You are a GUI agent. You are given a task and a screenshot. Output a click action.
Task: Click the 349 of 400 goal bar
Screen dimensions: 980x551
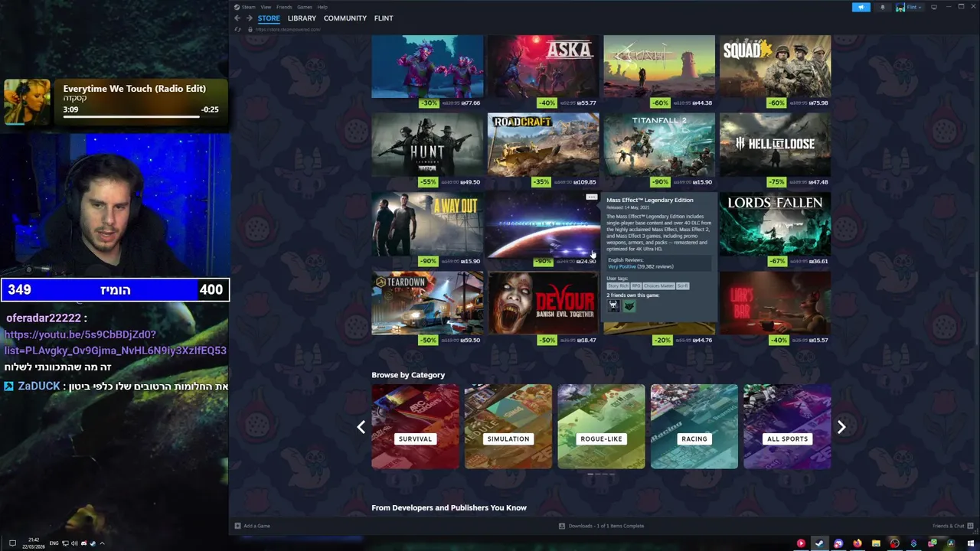pos(115,289)
